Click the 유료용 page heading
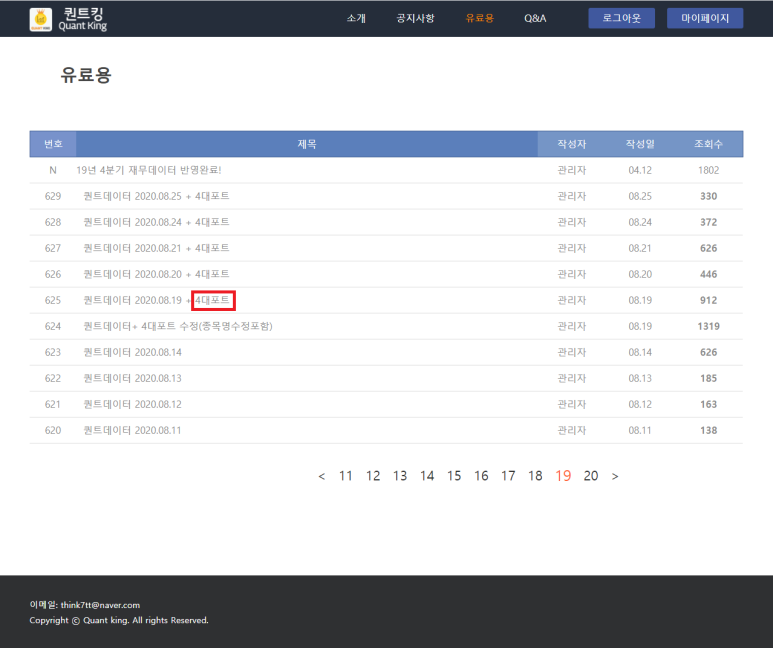 (x=86, y=75)
